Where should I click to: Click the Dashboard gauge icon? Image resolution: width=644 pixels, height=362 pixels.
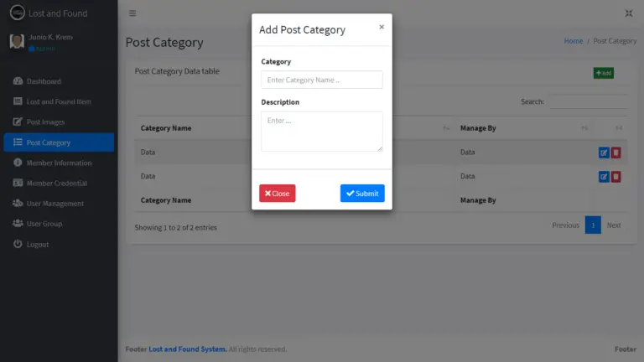(x=18, y=80)
